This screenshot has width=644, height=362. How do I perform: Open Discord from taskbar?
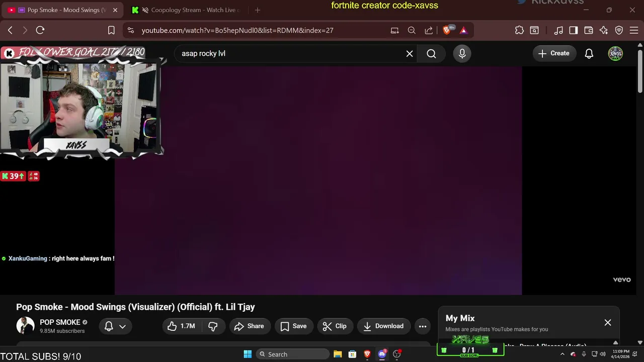382,354
